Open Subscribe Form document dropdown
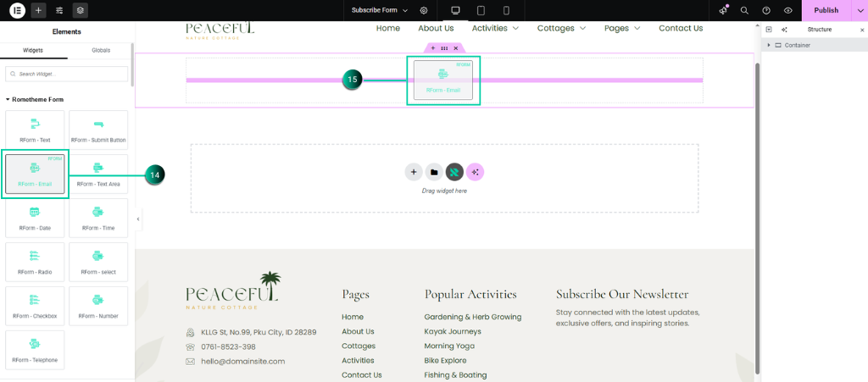The height and width of the screenshot is (382, 868). point(380,10)
